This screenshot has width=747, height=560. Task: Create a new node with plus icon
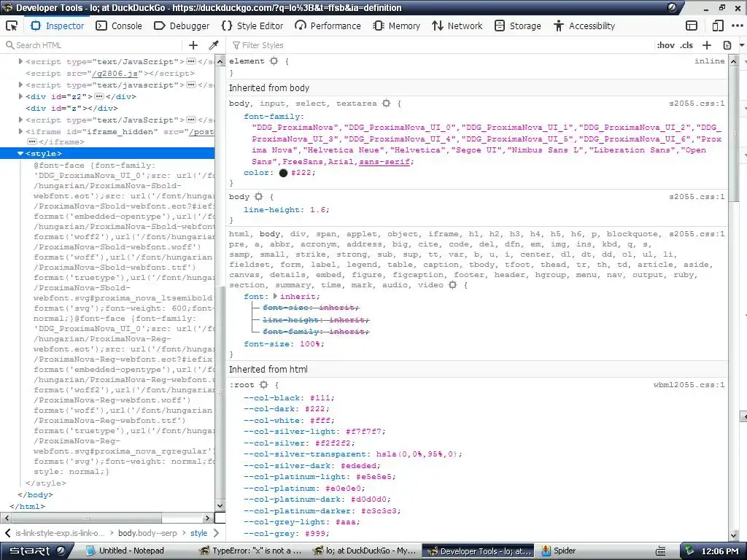pos(193,45)
